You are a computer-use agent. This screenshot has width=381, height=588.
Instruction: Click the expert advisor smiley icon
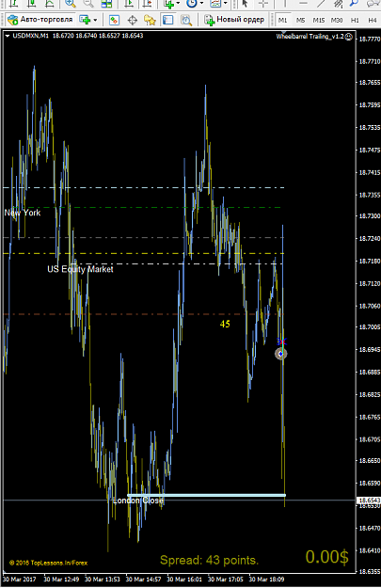pos(349,37)
